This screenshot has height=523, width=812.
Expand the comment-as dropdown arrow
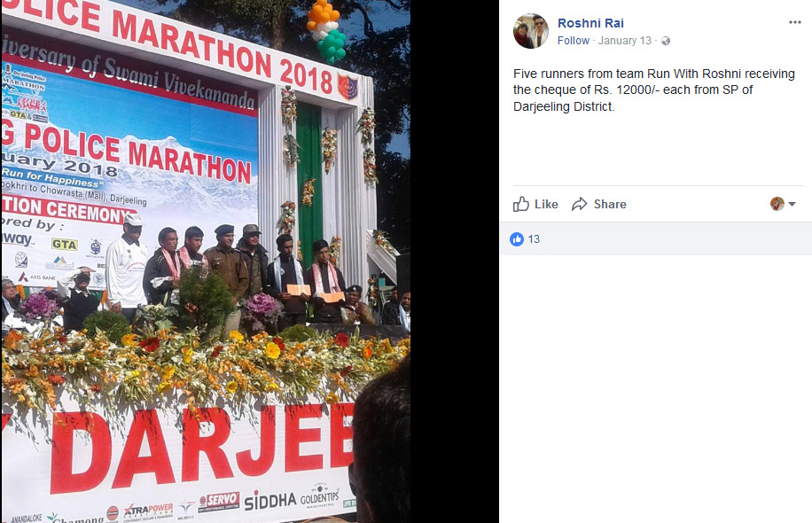[792, 205]
